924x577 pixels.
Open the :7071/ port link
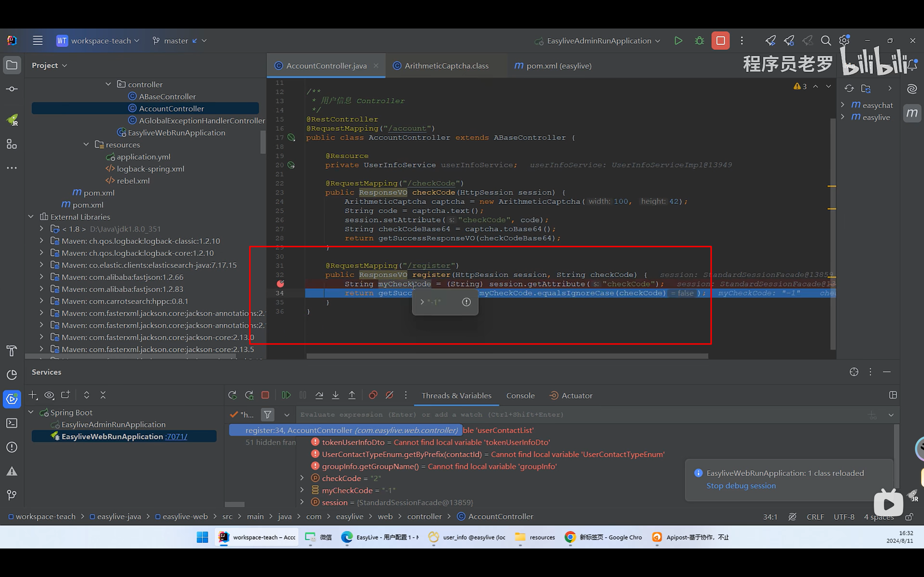(176, 436)
